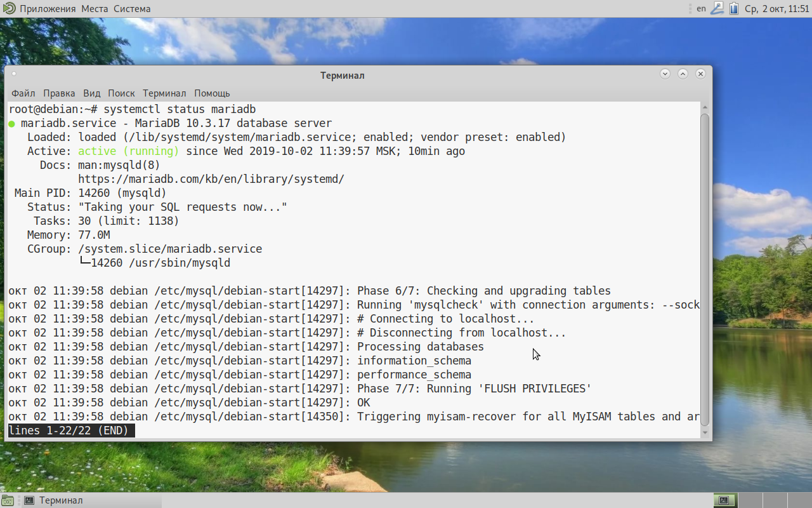Click the 'performance_schema' log line
Screen dimensions: 812x508
[x=240, y=375]
